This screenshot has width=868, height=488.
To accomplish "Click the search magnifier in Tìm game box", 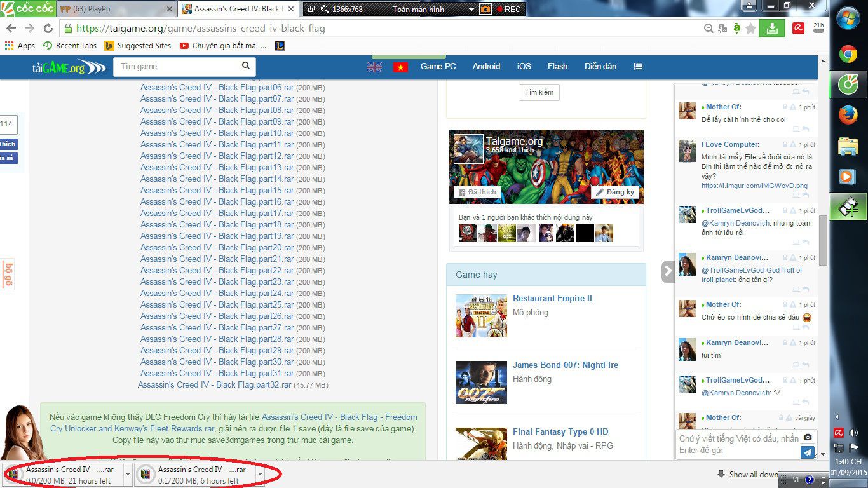I will pyautogui.click(x=246, y=66).
